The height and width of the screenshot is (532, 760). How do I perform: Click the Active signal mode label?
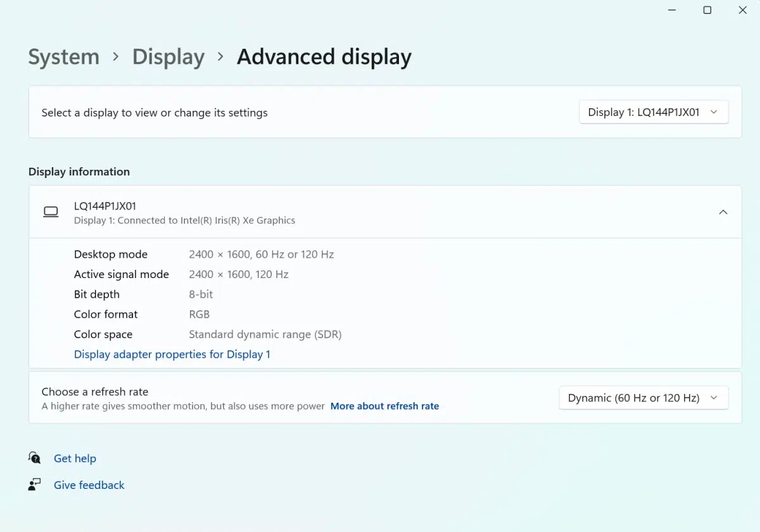[x=122, y=274]
